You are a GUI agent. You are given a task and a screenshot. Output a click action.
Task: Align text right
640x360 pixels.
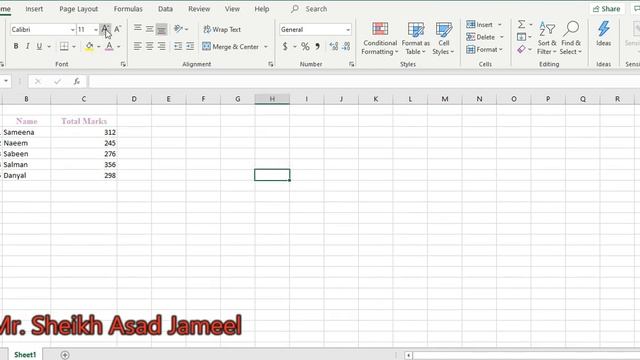coord(162,46)
